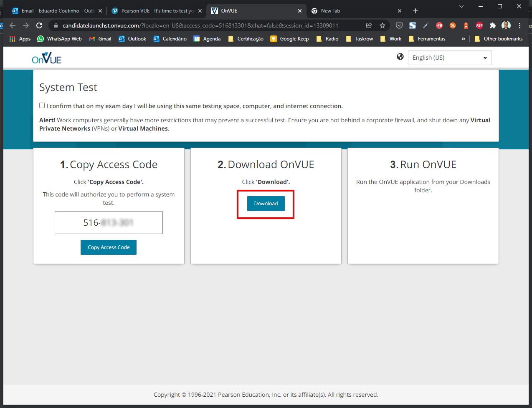Click the '2. Download OnVUE' heading

[x=266, y=164]
